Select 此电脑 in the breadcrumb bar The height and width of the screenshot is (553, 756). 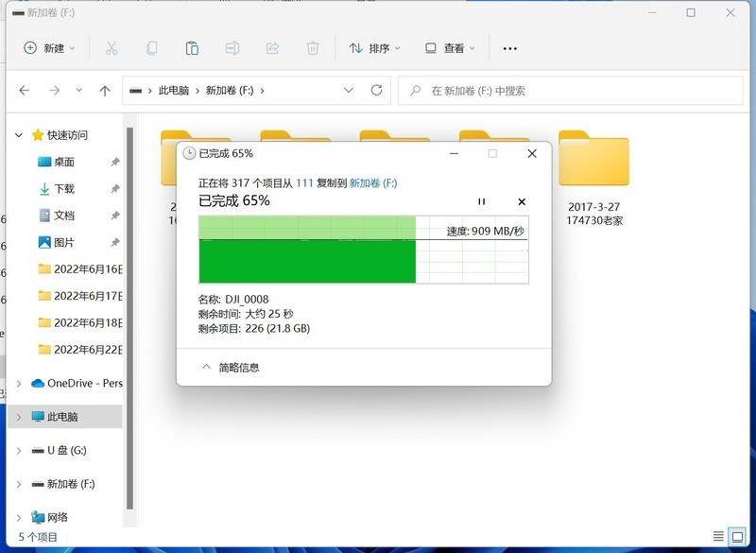[174, 91]
